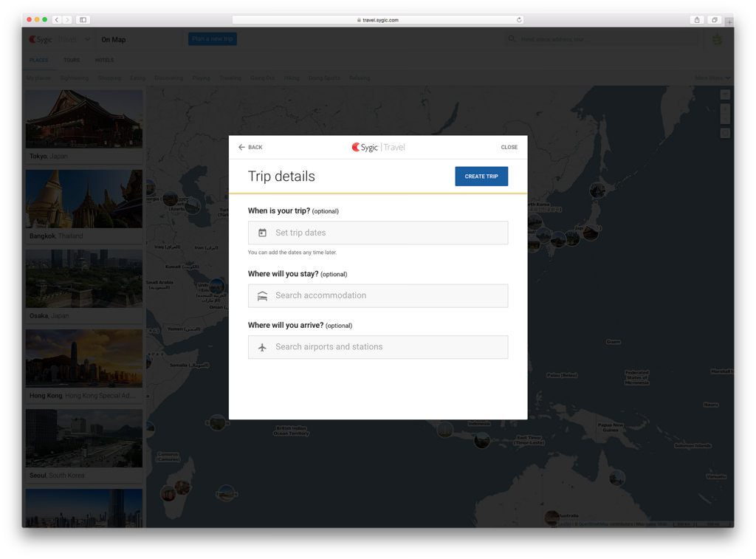Select the Doing Sports category filter
Screen dimensions: 756x559
[324, 78]
